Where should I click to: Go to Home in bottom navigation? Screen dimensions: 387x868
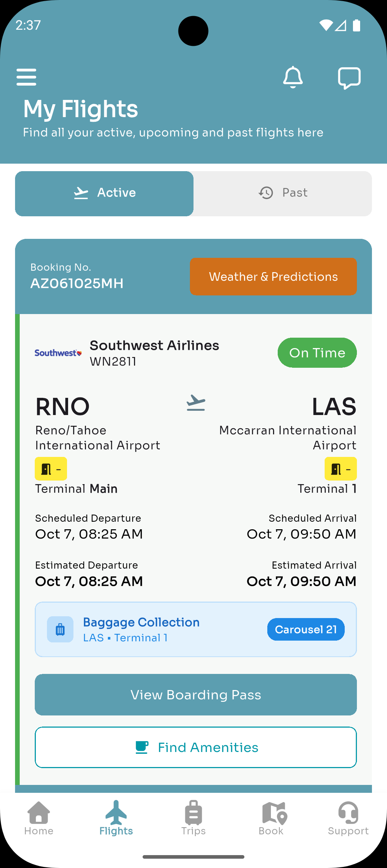[x=39, y=818]
